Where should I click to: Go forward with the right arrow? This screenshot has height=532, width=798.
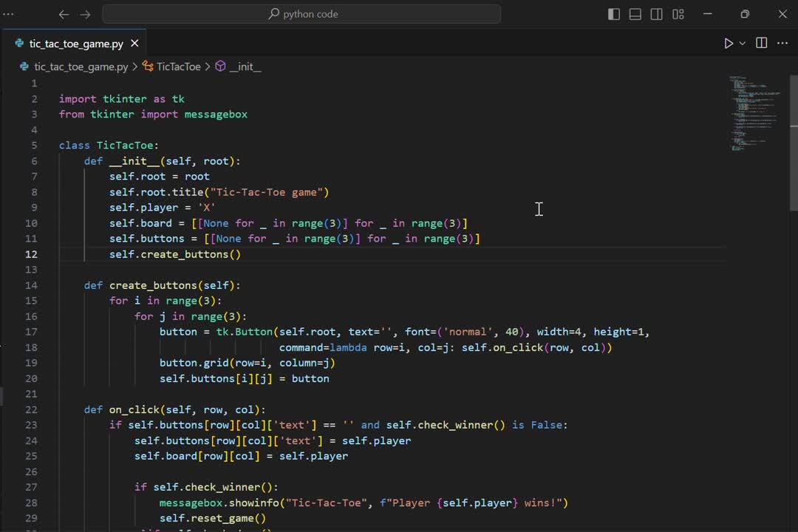coord(85,14)
